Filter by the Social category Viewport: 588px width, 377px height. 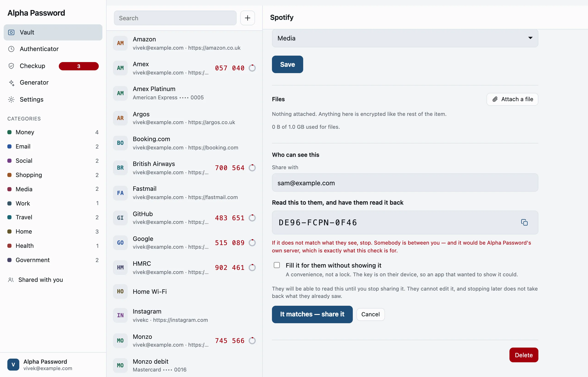click(x=53, y=161)
